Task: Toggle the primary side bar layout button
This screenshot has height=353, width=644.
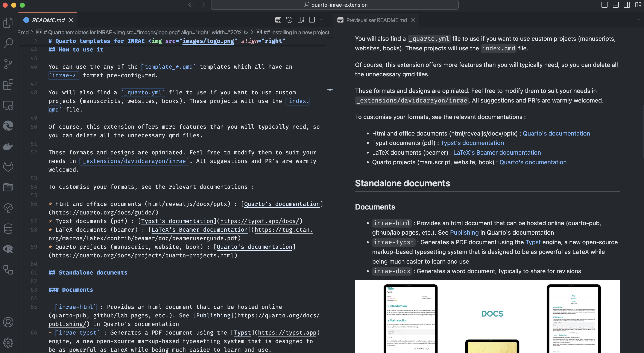Action: pyautogui.click(x=604, y=5)
